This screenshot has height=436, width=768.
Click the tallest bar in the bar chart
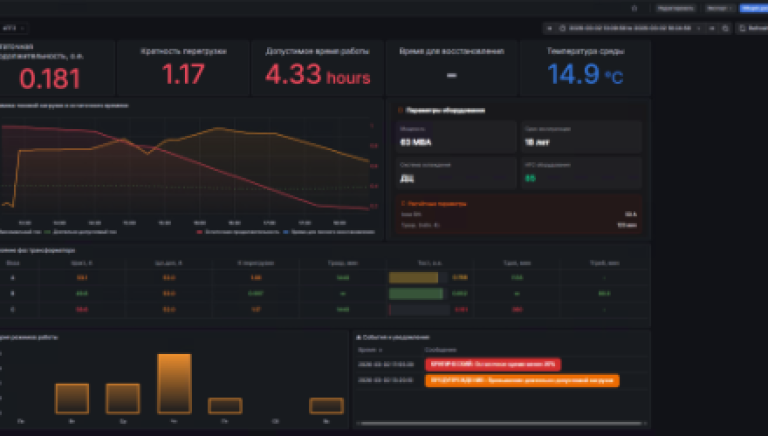(174, 383)
